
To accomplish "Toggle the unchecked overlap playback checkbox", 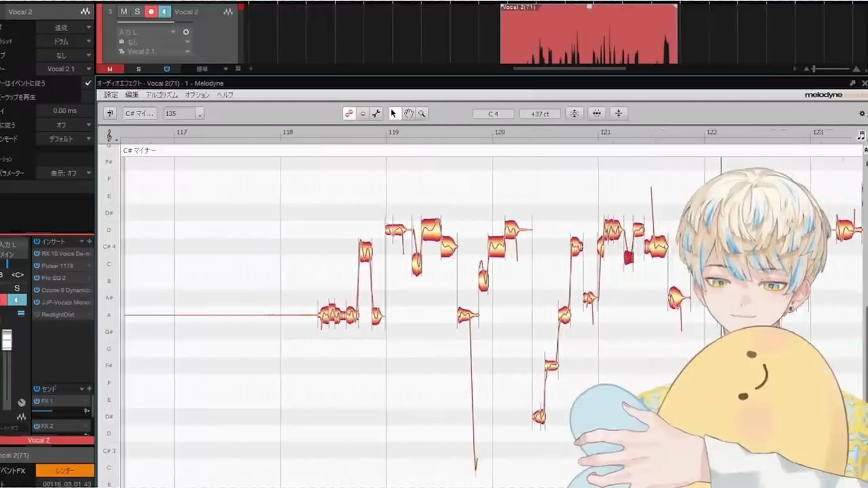I will 88,97.
